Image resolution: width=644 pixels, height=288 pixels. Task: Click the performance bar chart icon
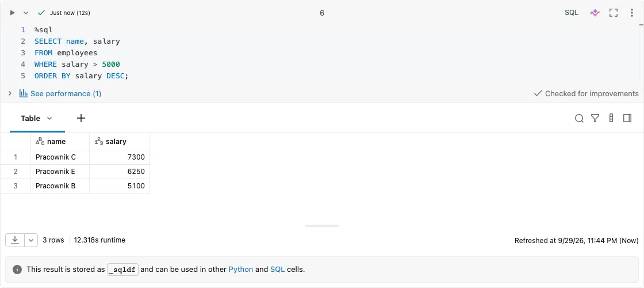[24, 93]
